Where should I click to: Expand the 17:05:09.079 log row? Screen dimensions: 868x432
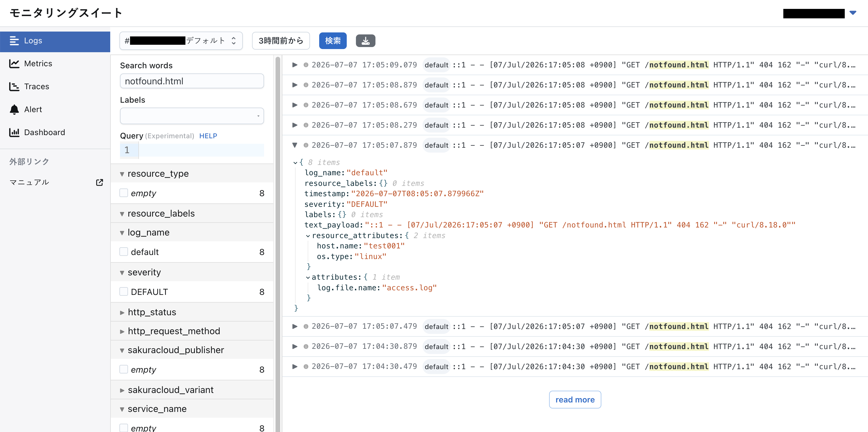pos(295,65)
